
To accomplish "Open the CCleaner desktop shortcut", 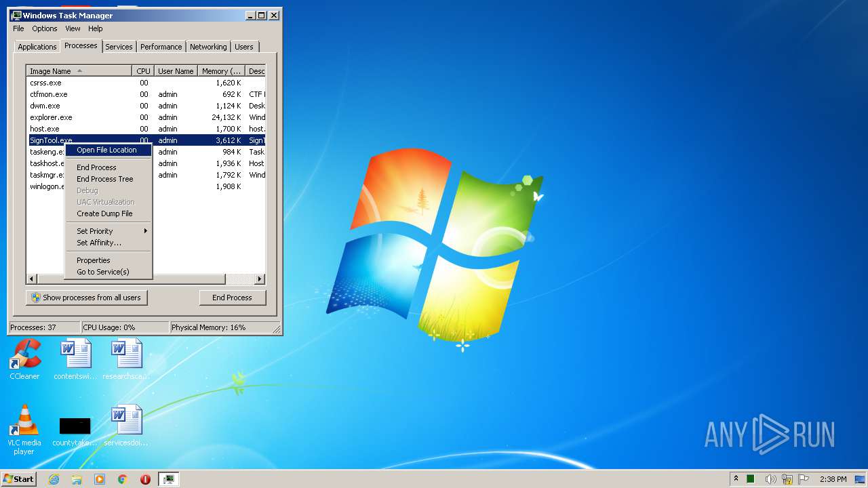I will point(25,359).
